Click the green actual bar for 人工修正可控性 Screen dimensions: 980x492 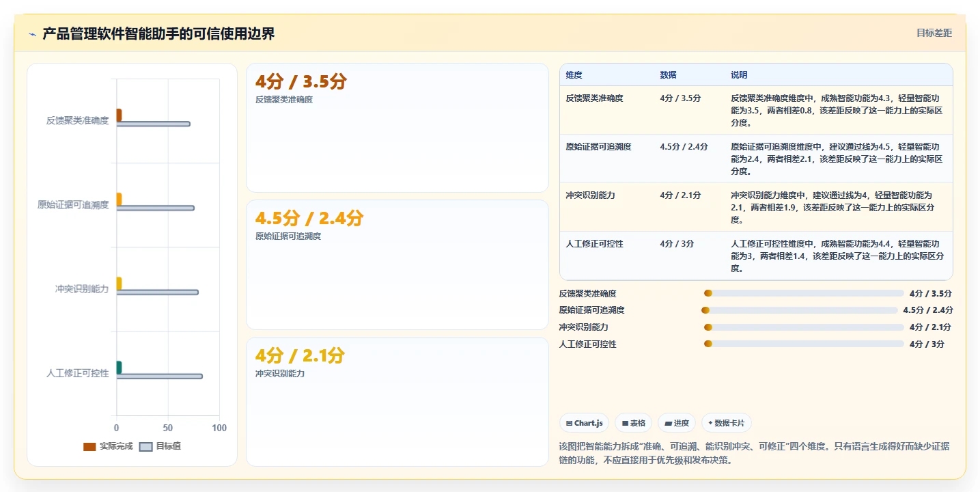point(119,368)
